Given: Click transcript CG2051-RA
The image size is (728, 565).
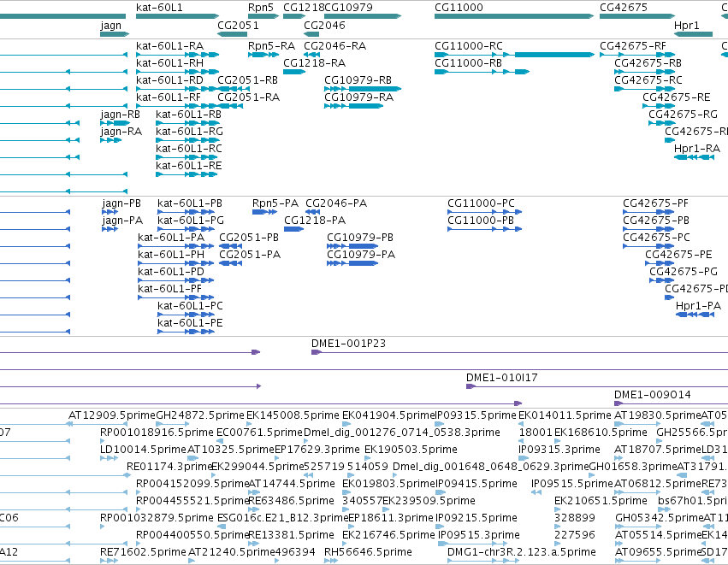Looking at the screenshot, I should pyautogui.click(x=248, y=97).
